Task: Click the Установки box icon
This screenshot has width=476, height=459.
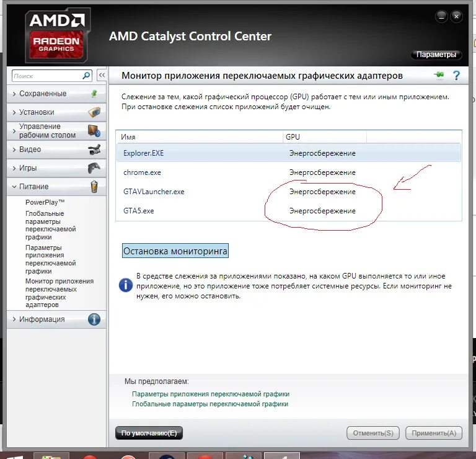Action: (x=94, y=112)
